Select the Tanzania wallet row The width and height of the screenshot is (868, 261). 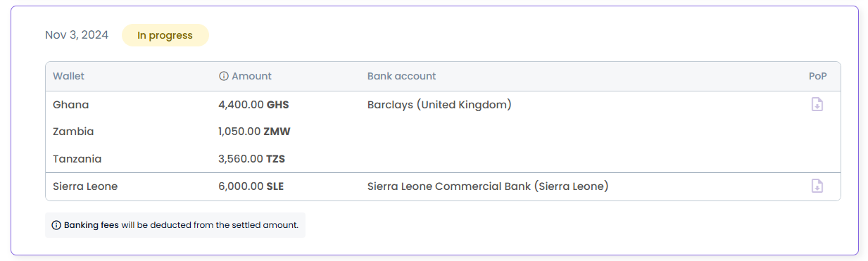pos(443,159)
